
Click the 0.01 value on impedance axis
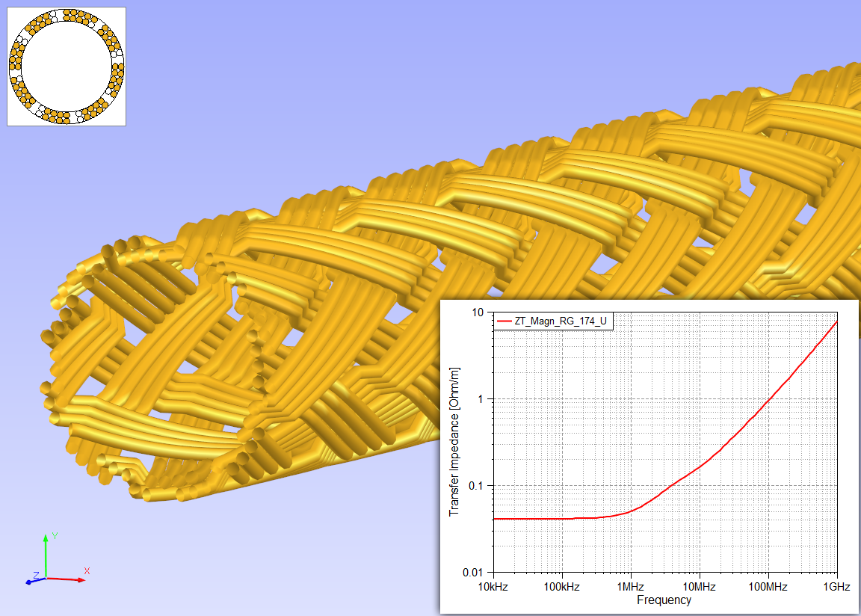click(475, 573)
